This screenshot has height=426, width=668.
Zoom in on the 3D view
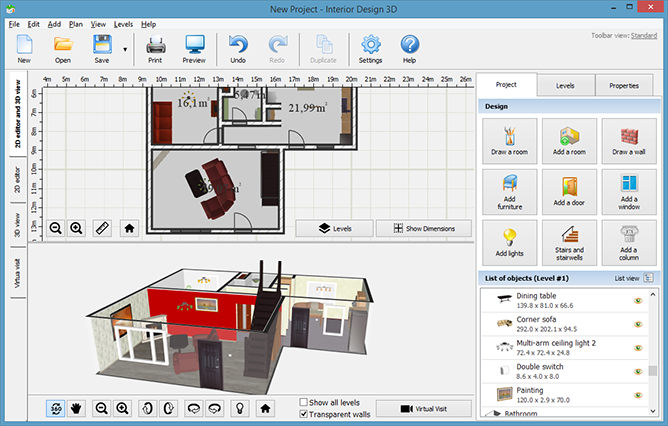click(122, 409)
